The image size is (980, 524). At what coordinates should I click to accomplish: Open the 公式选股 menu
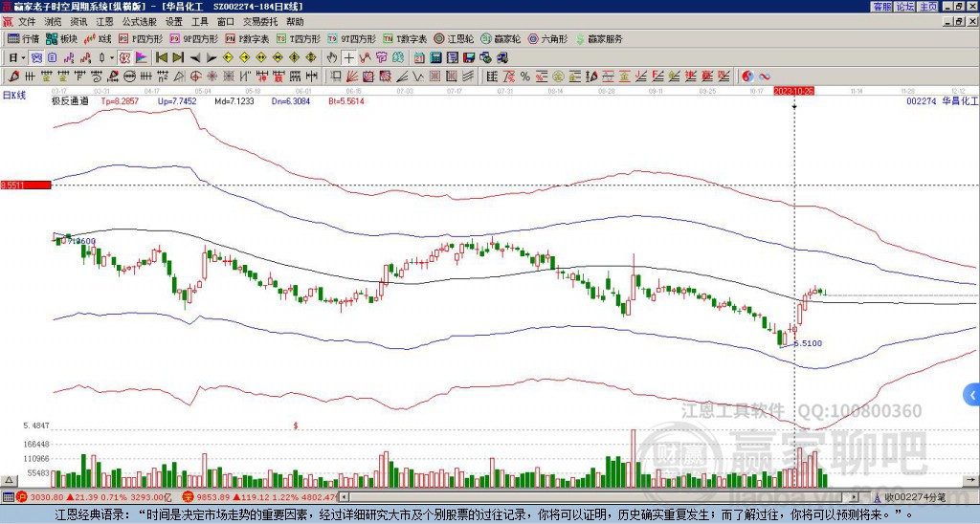click(140, 22)
